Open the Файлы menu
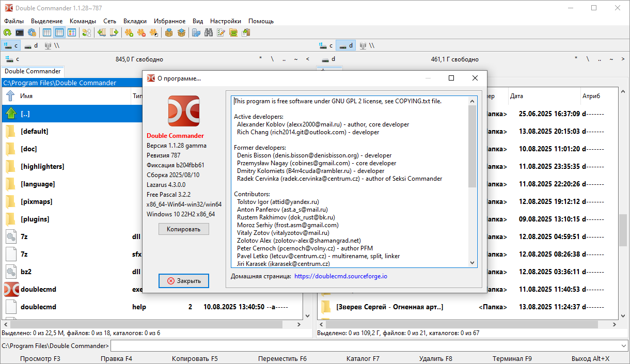 (14, 21)
